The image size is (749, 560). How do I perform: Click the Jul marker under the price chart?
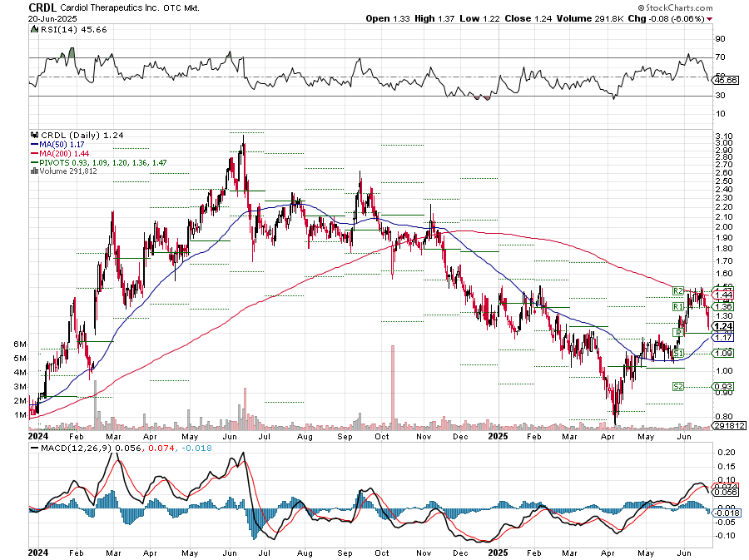[264, 437]
